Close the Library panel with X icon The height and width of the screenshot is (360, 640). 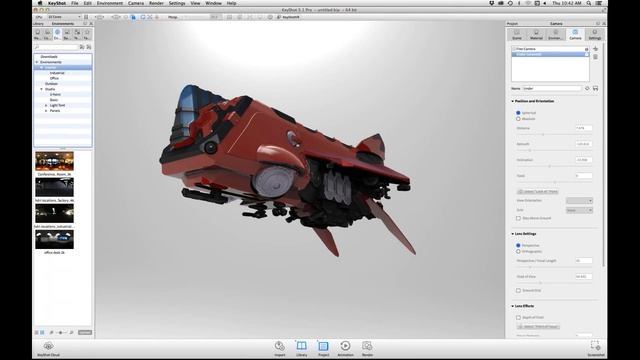91,24
